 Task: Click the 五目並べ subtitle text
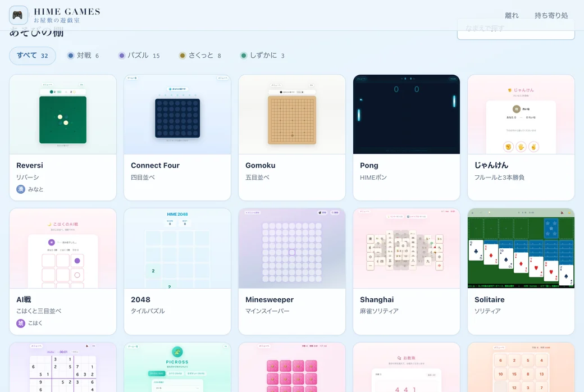coord(257,177)
